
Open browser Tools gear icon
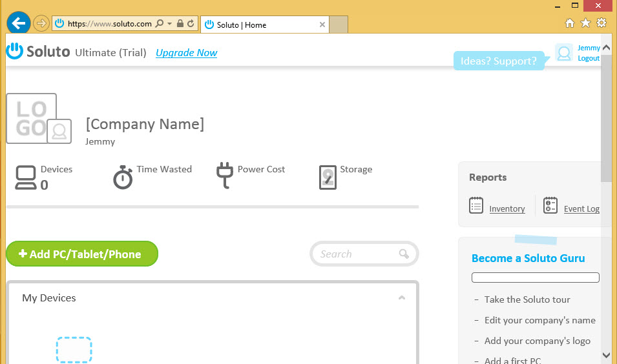click(601, 23)
